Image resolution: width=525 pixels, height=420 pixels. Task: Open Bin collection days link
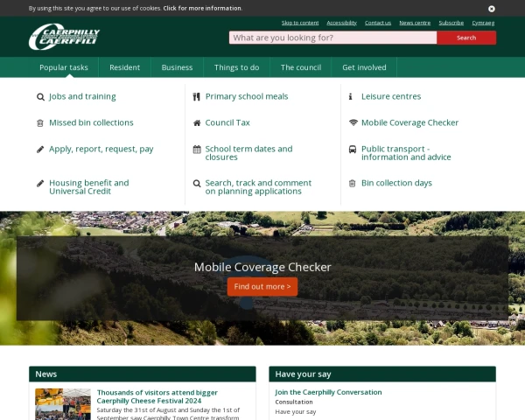click(396, 183)
